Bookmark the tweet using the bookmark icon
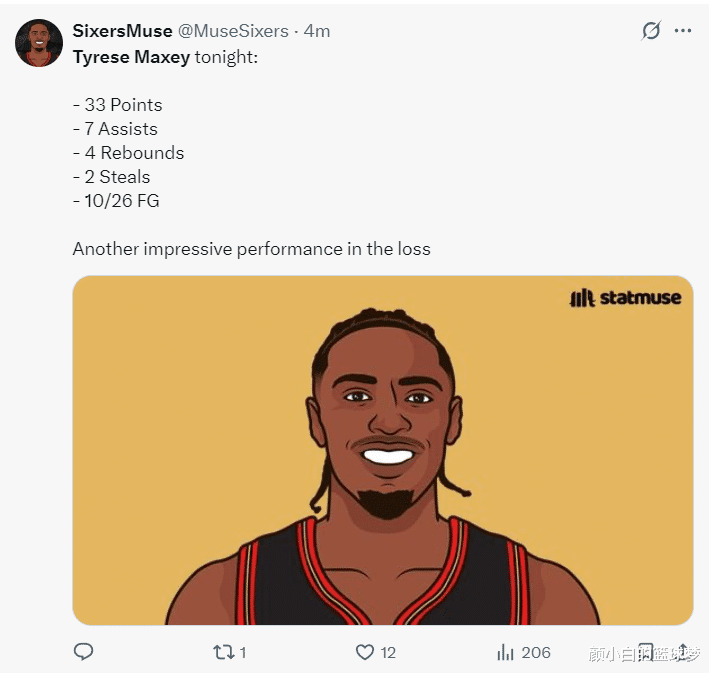The width and height of the screenshot is (709, 673). pyautogui.click(x=646, y=652)
